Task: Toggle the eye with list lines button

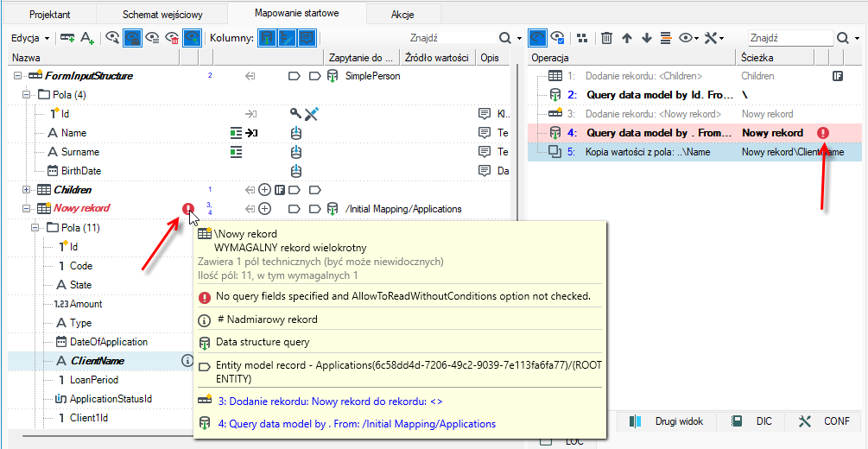Action: click(152, 38)
